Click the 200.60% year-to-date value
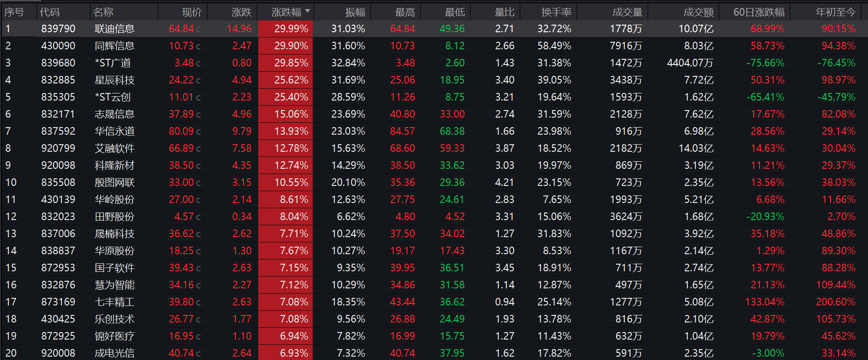Viewport: 868px width, 360px height. coord(836,302)
